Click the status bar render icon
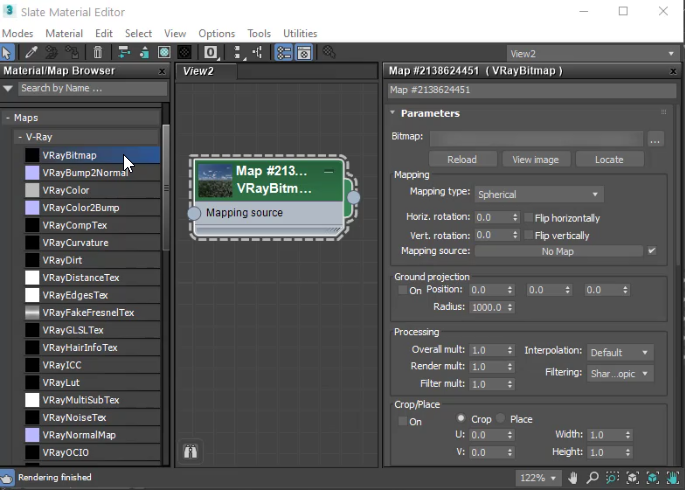 (7, 478)
